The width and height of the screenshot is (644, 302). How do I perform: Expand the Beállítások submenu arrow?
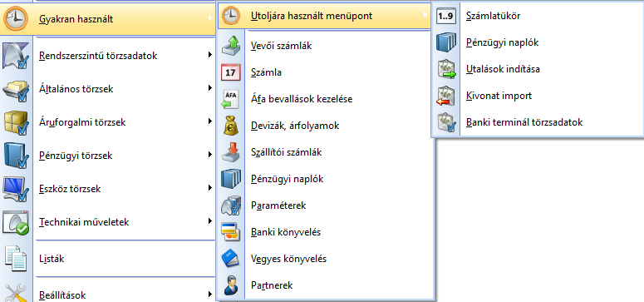[210, 295]
